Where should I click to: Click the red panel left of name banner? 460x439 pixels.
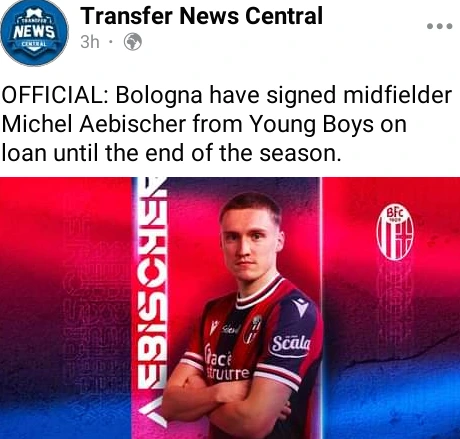point(66,308)
